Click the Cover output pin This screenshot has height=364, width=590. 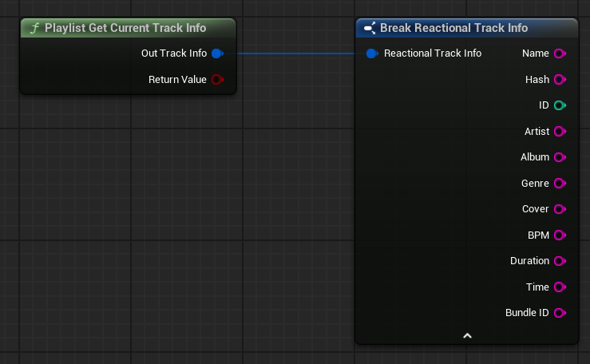tap(560, 209)
